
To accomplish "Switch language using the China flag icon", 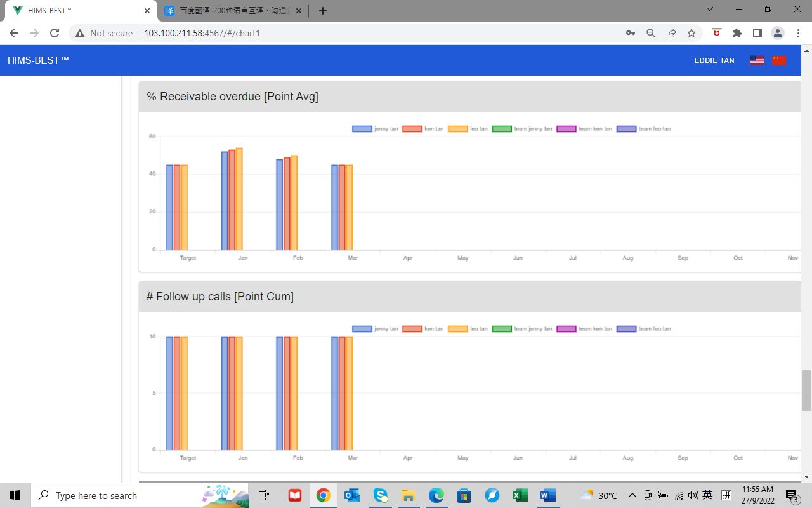I will coord(779,60).
